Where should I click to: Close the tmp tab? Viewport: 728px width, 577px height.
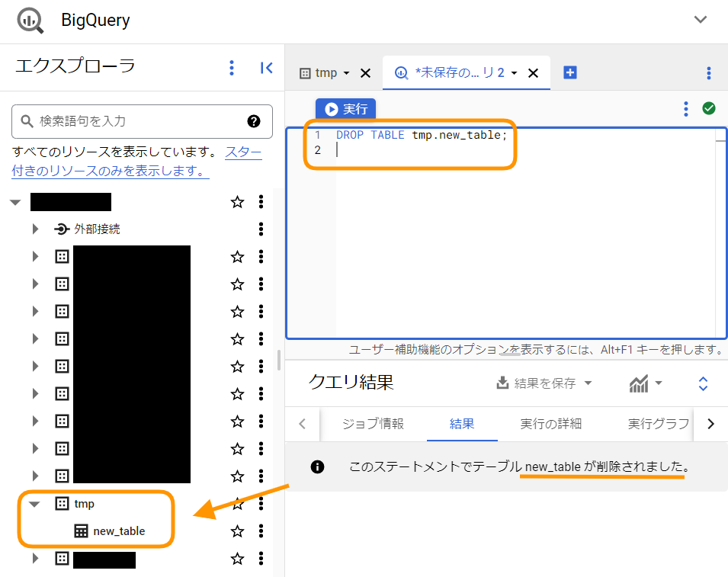coord(365,73)
